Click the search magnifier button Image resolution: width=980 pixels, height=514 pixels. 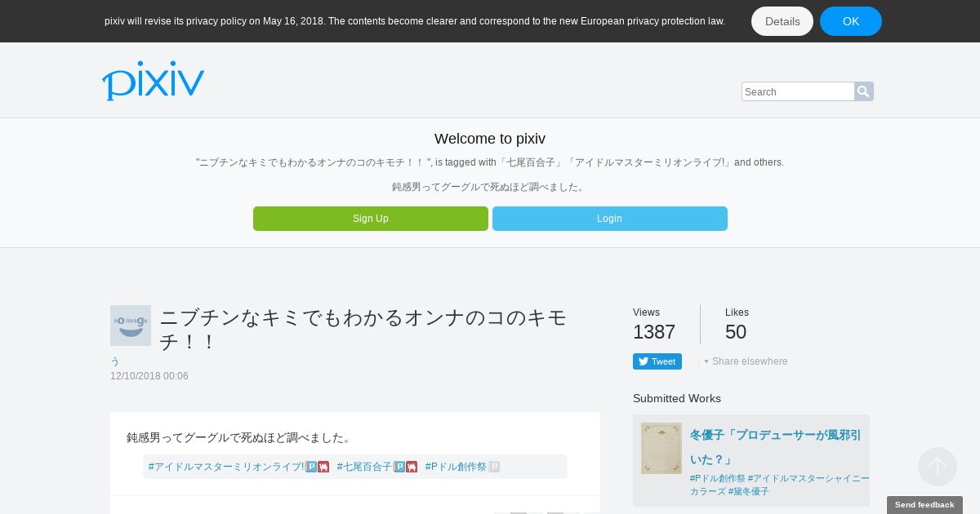864,91
